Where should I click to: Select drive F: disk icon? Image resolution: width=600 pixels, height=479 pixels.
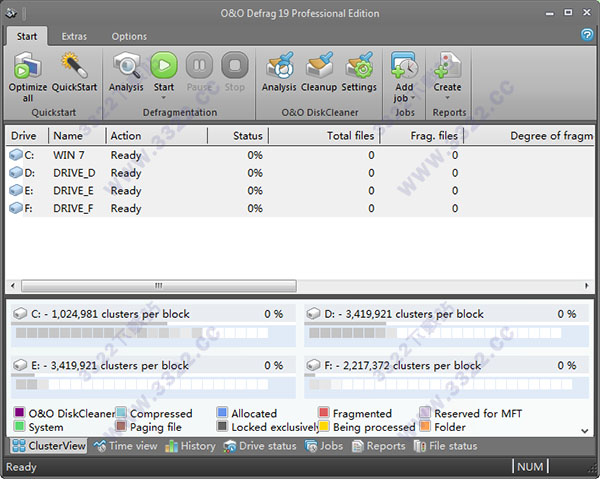(x=16, y=208)
